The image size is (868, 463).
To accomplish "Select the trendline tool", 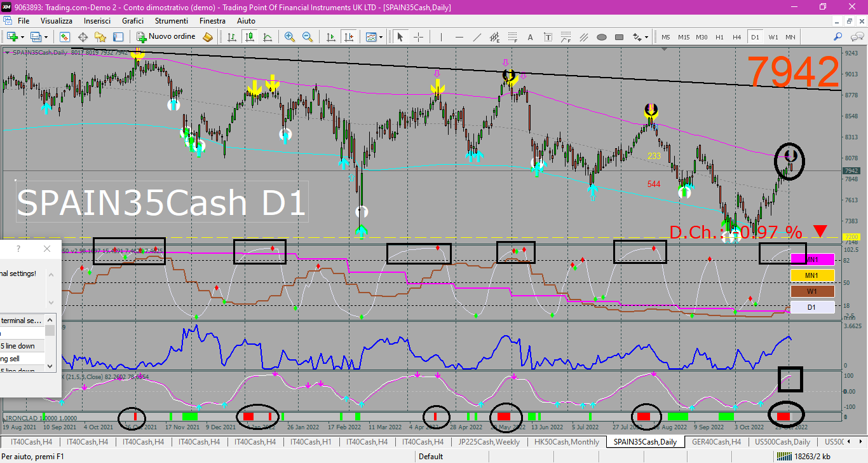I will click(x=477, y=37).
